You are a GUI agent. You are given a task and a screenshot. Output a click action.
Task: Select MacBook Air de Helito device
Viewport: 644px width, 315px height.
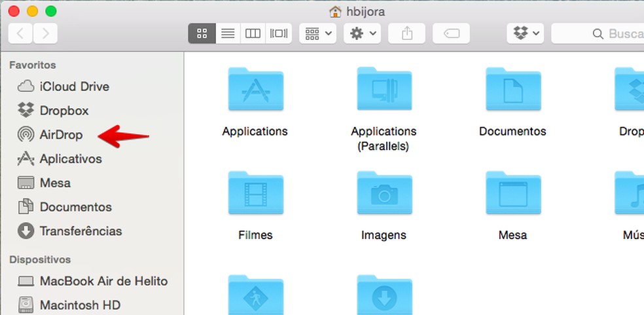[x=93, y=282]
